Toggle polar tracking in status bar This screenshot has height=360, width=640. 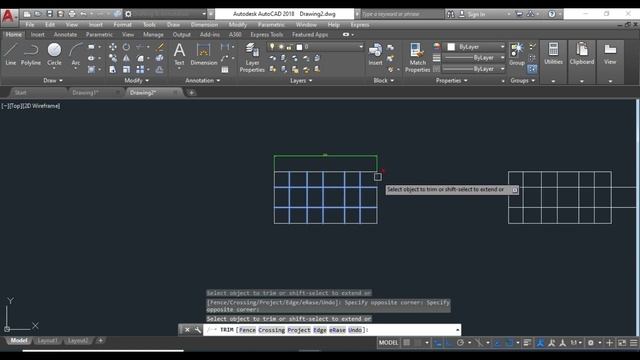[x=460, y=343]
